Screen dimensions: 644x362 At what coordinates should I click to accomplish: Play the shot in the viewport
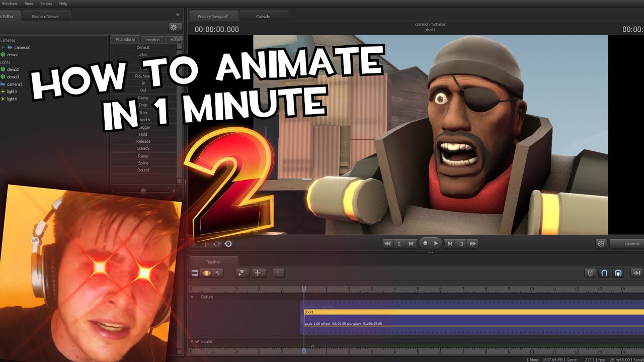coord(436,243)
